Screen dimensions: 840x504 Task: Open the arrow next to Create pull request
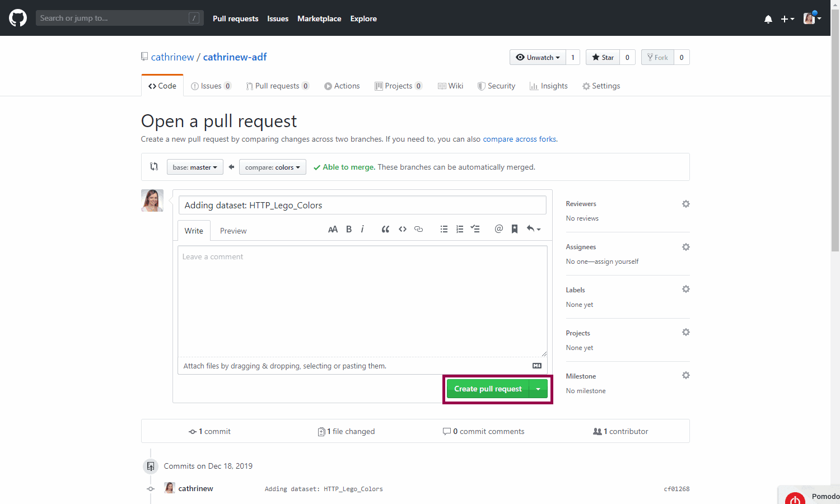(x=538, y=389)
